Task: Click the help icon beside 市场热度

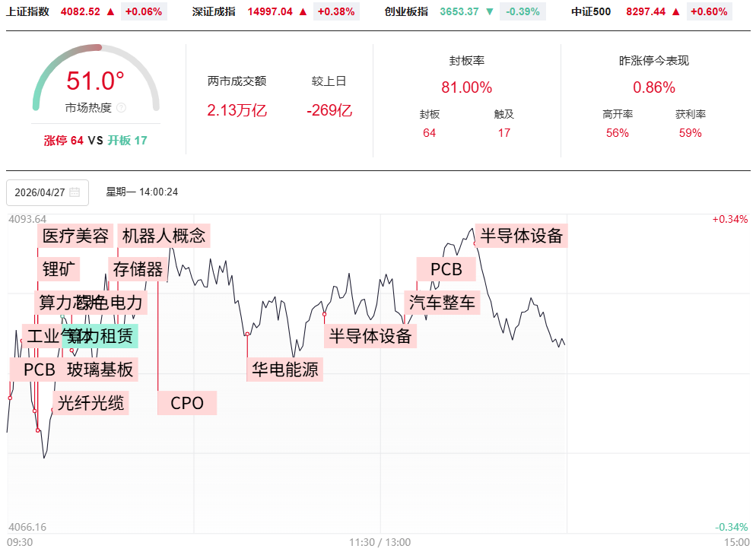Action: tap(122, 108)
